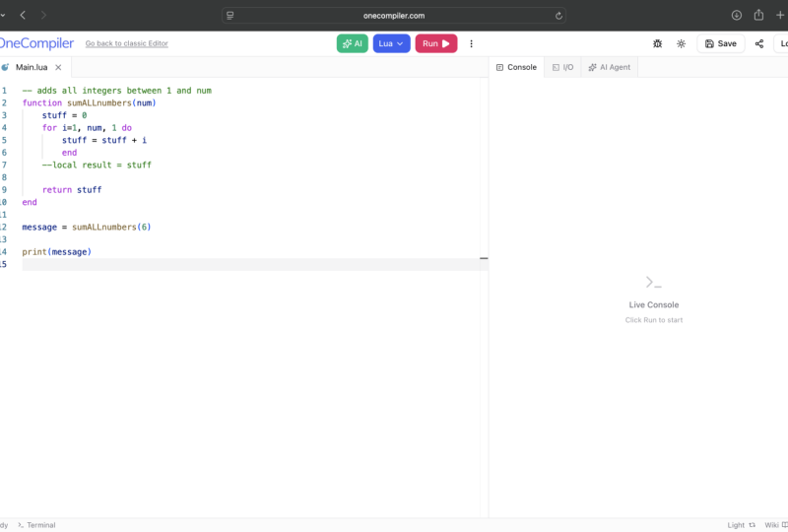Click the onecompiler.com address bar
Screen dimensions: 788x532
coord(393,16)
